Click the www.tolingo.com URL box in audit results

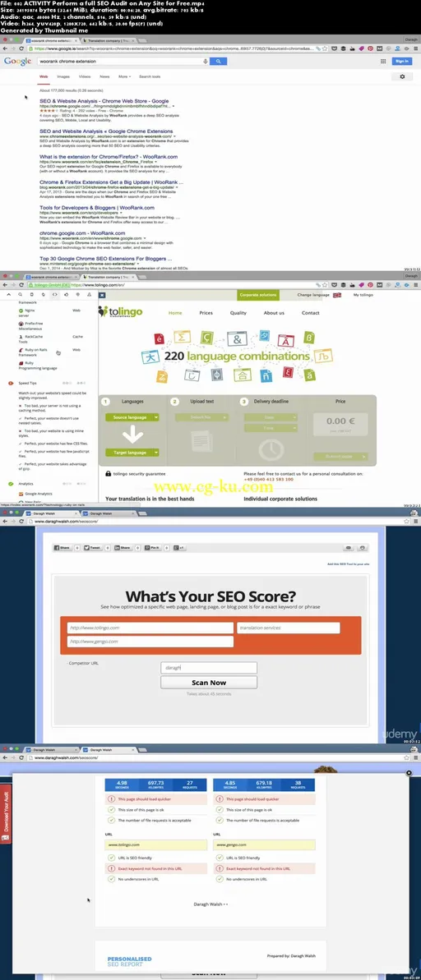tap(155, 845)
